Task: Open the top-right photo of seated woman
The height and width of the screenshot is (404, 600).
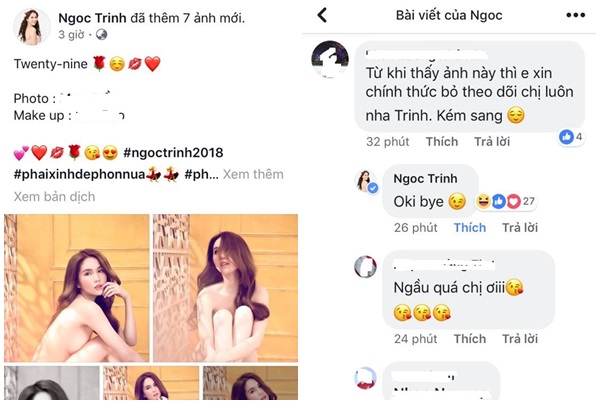Action: point(225,287)
